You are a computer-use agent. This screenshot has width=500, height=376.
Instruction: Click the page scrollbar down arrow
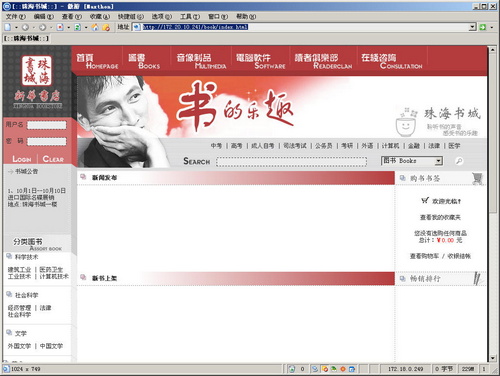(x=493, y=358)
